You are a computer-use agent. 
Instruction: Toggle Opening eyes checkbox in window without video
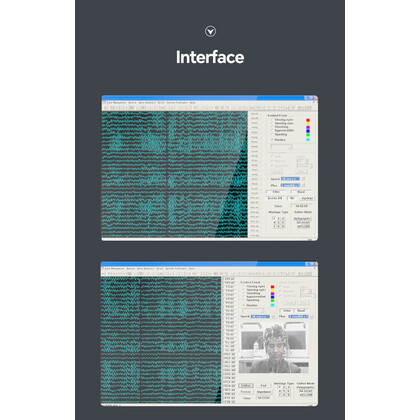pyautogui.click(x=272, y=123)
